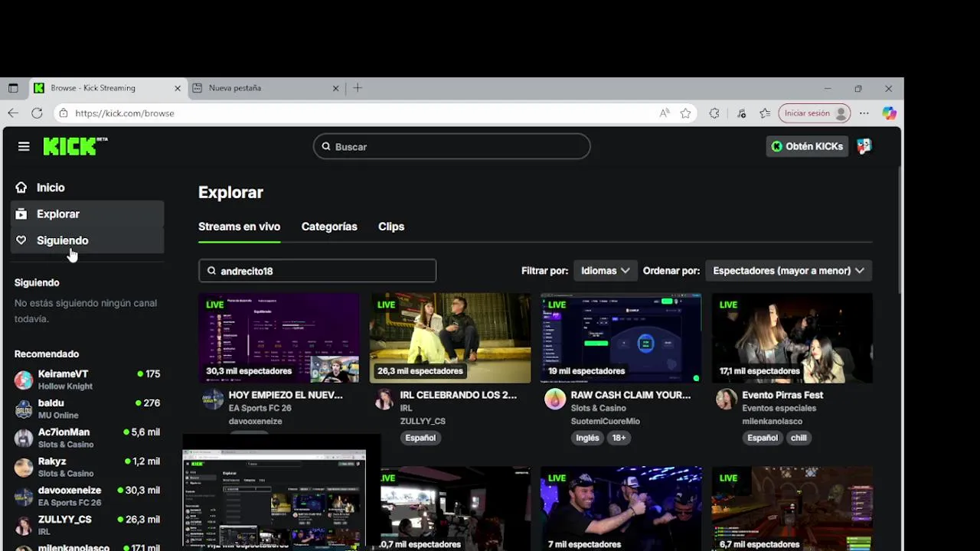The image size is (980, 551).
Task: Open the Evento Pirras Fest stream title
Action: pyautogui.click(x=782, y=395)
